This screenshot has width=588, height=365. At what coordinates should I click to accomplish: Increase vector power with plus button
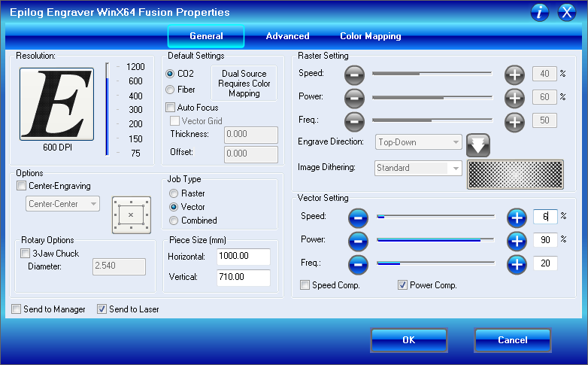point(517,242)
